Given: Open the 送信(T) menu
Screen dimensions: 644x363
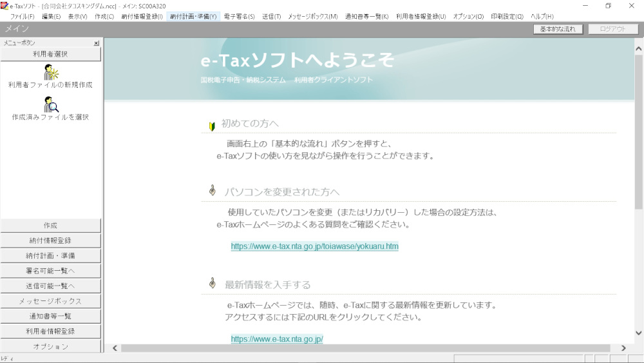Looking at the screenshot, I should tap(272, 17).
